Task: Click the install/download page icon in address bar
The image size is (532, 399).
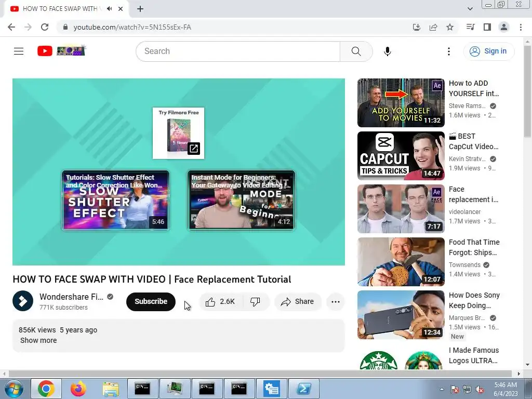Action: [416, 27]
